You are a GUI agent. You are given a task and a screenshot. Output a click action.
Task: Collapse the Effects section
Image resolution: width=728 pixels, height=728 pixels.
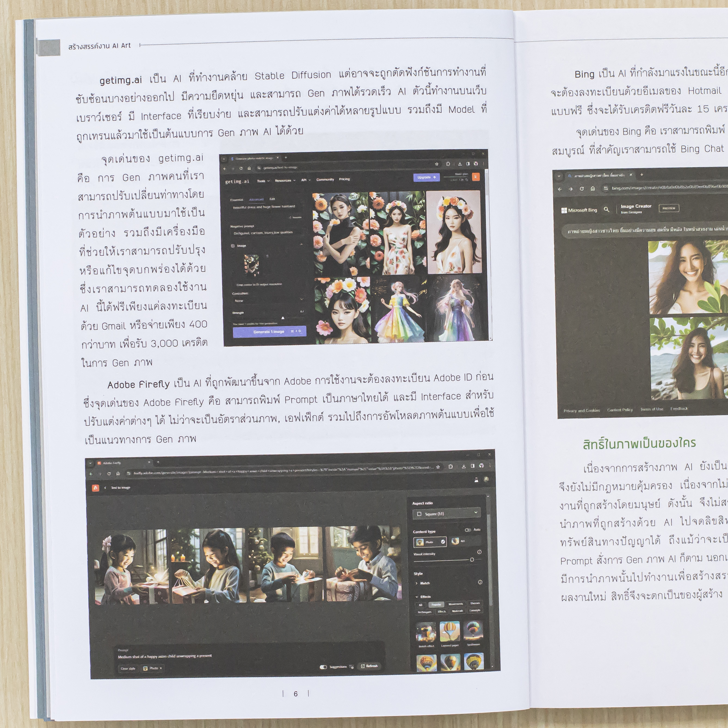click(x=417, y=597)
